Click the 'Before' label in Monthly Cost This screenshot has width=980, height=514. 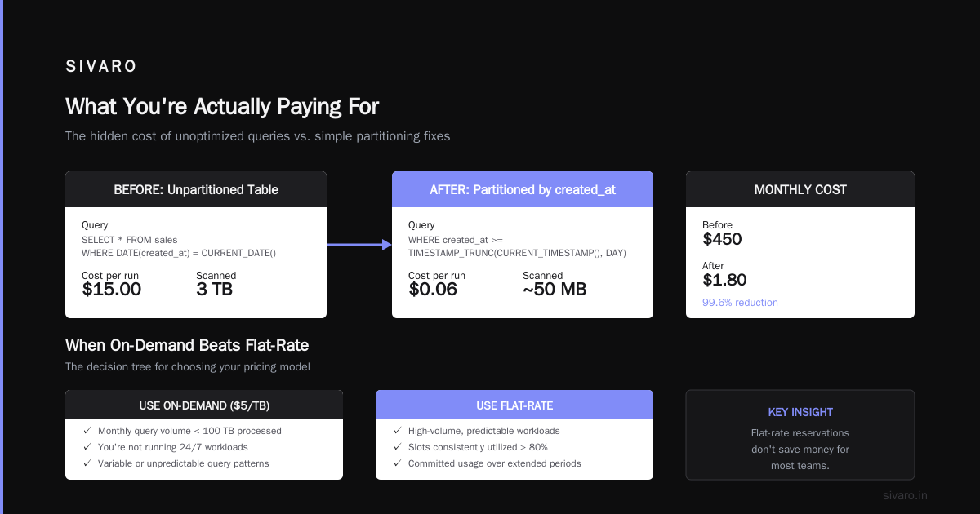coord(718,225)
